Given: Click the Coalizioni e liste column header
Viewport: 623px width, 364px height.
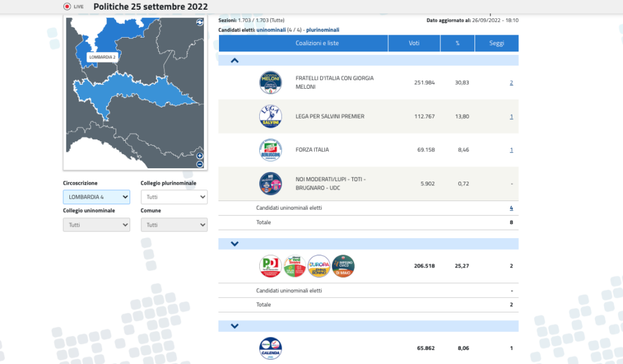Looking at the screenshot, I should point(303,43).
